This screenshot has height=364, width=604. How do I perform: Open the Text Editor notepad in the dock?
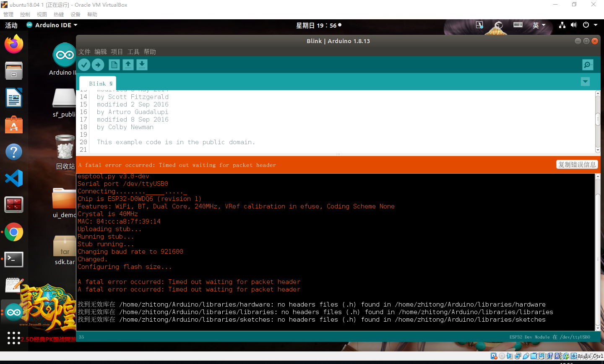point(14,285)
